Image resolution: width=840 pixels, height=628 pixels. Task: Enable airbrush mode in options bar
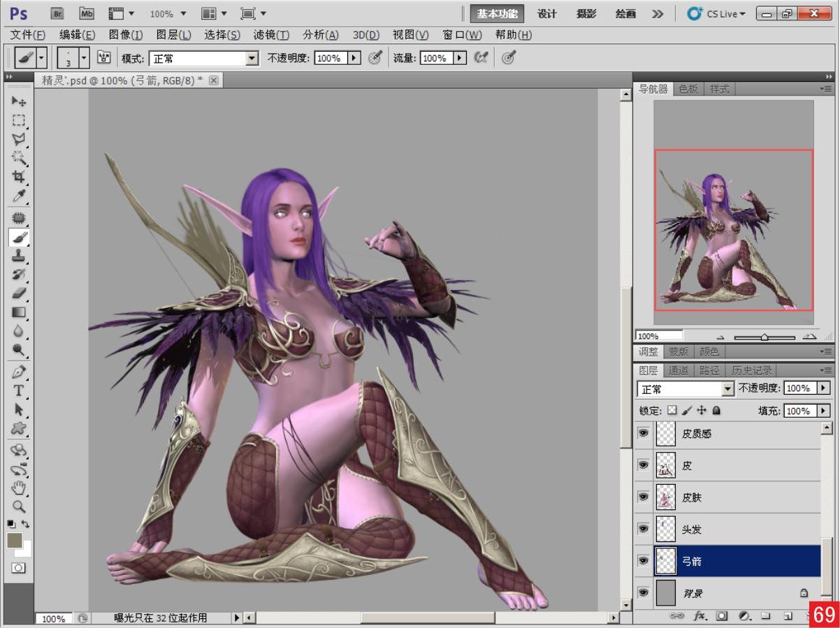480,58
